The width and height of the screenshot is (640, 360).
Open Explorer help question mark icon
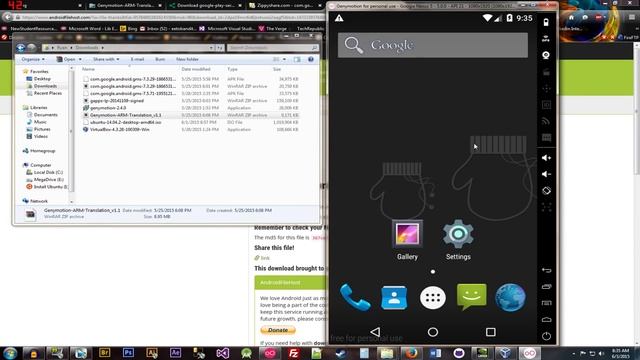(311, 60)
